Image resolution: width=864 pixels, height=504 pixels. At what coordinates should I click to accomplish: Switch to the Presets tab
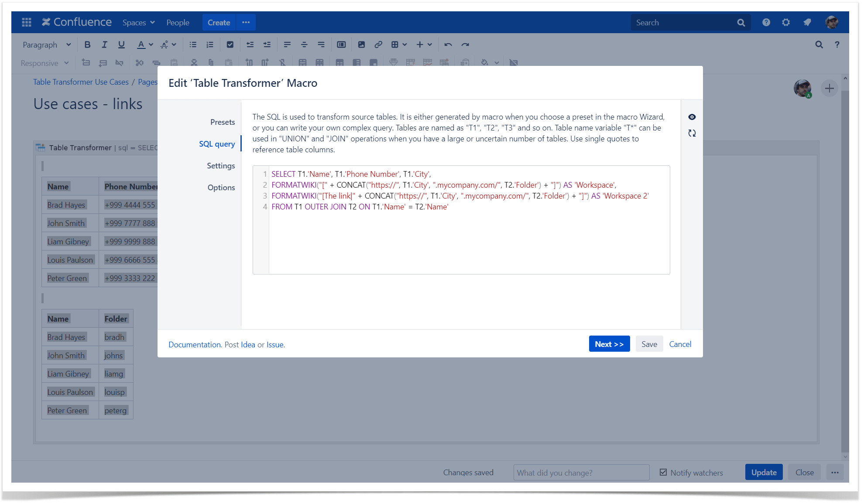pos(223,122)
